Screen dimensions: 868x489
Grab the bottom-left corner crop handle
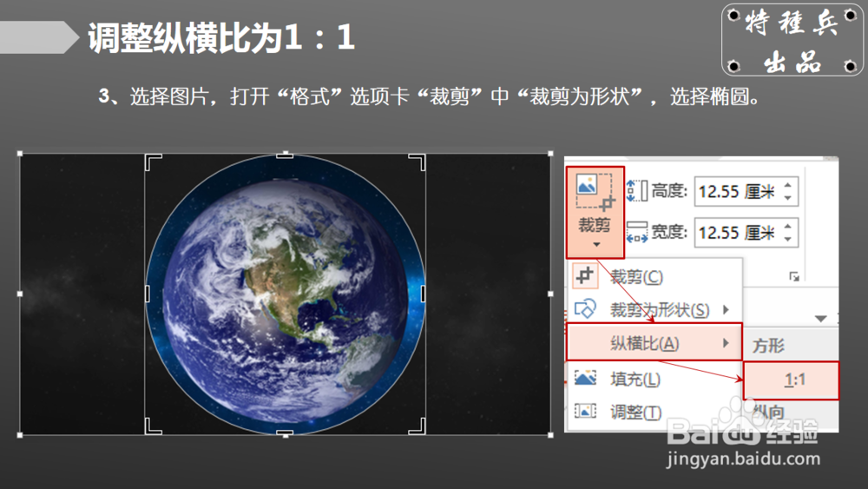152,426
